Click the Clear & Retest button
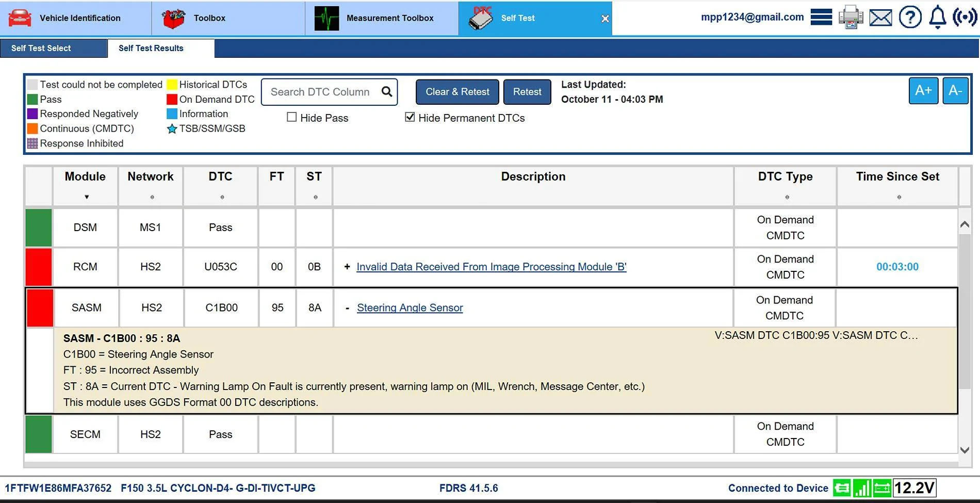The width and height of the screenshot is (980, 503). 457,92
